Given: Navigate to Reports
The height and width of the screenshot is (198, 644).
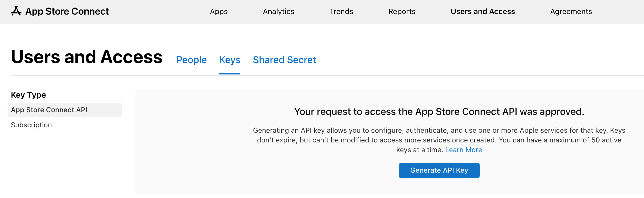Looking at the screenshot, I should pyautogui.click(x=402, y=12).
